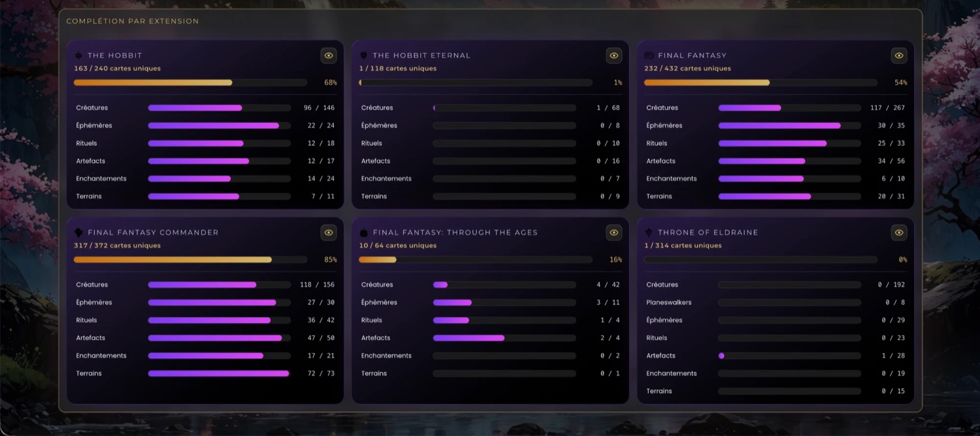Click the '12 / 18' Rituels count
The width and height of the screenshot is (980, 436).
click(x=321, y=143)
